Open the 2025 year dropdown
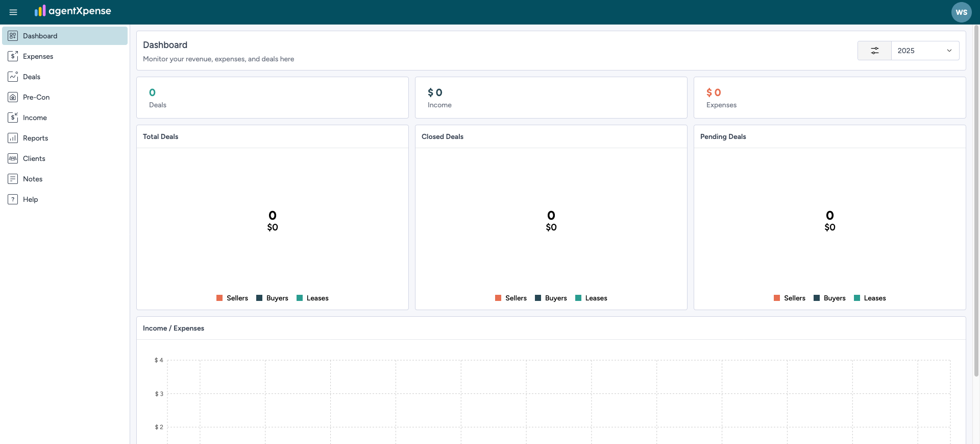The height and width of the screenshot is (444, 980). pos(925,51)
